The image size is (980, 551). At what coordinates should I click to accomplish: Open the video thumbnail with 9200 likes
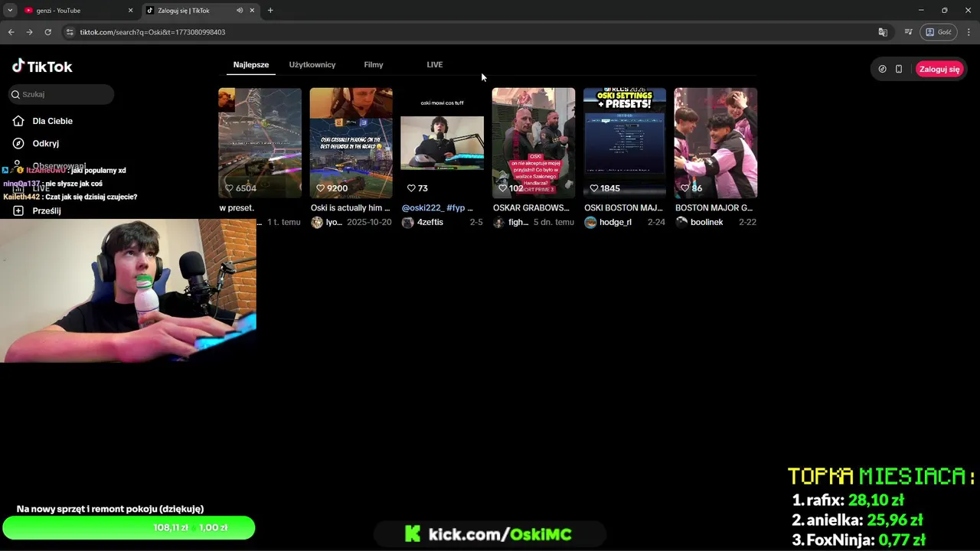[x=351, y=143]
